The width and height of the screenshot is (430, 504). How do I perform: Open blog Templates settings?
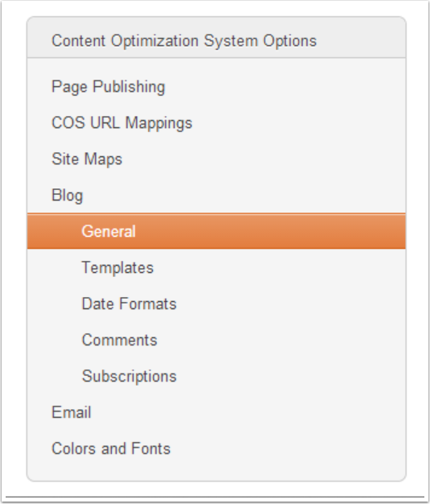(118, 268)
